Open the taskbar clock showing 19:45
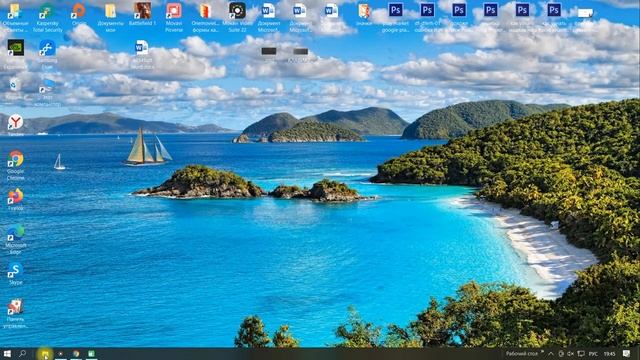The image size is (640, 360). pos(609,354)
